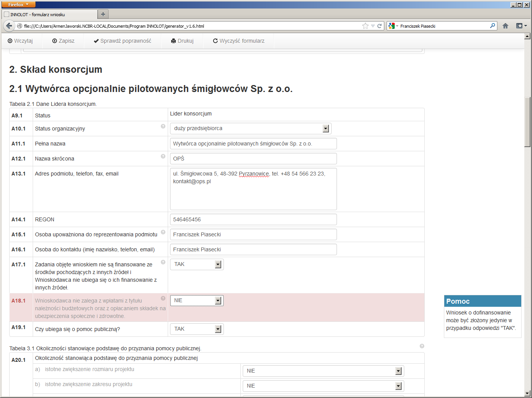Open the home page icon
This screenshot has width=532, height=398.
pyautogui.click(x=505, y=26)
